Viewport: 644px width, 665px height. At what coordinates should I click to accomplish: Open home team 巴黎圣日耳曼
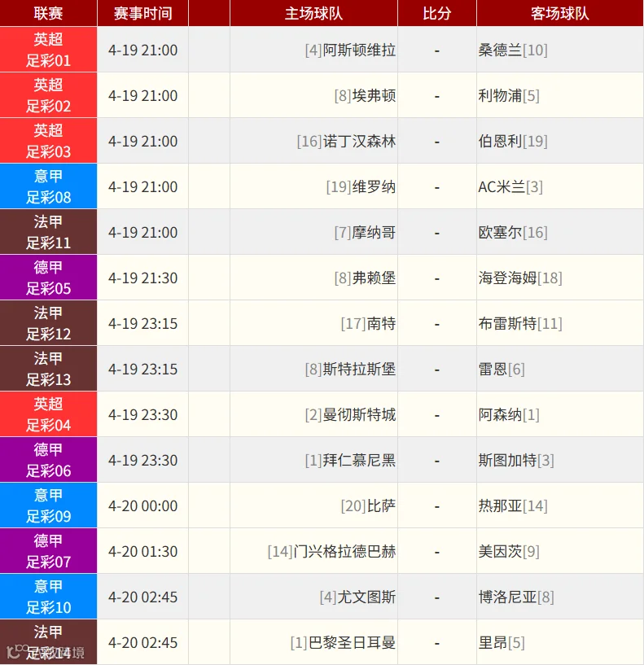352,642
